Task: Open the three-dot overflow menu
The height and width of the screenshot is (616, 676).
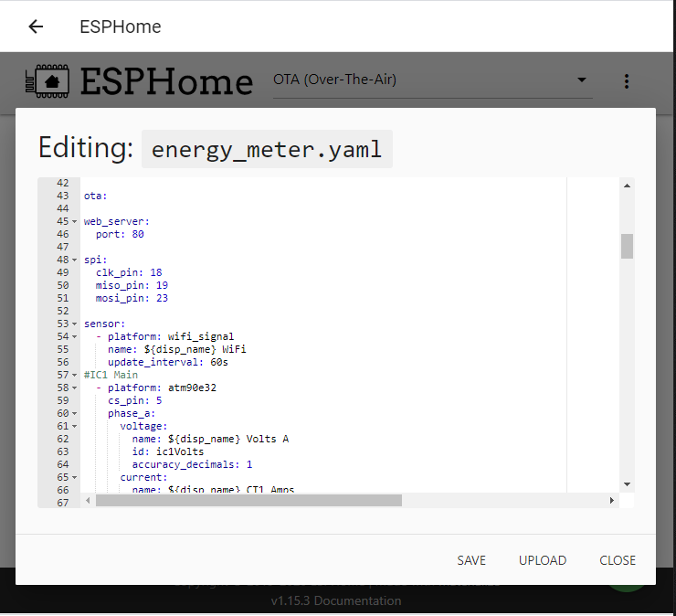Action: [x=627, y=81]
